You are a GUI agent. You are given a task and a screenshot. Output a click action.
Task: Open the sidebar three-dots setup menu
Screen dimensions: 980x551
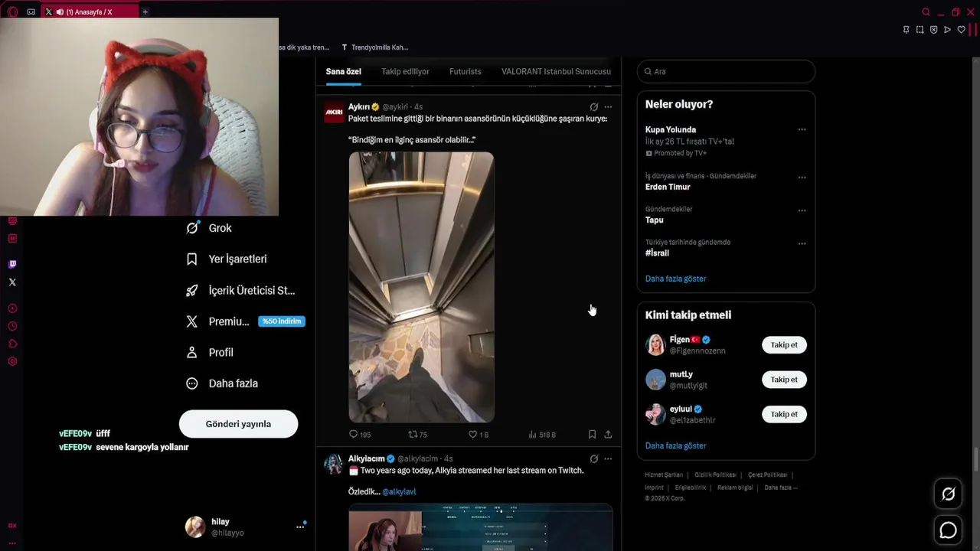(x=12, y=543)
